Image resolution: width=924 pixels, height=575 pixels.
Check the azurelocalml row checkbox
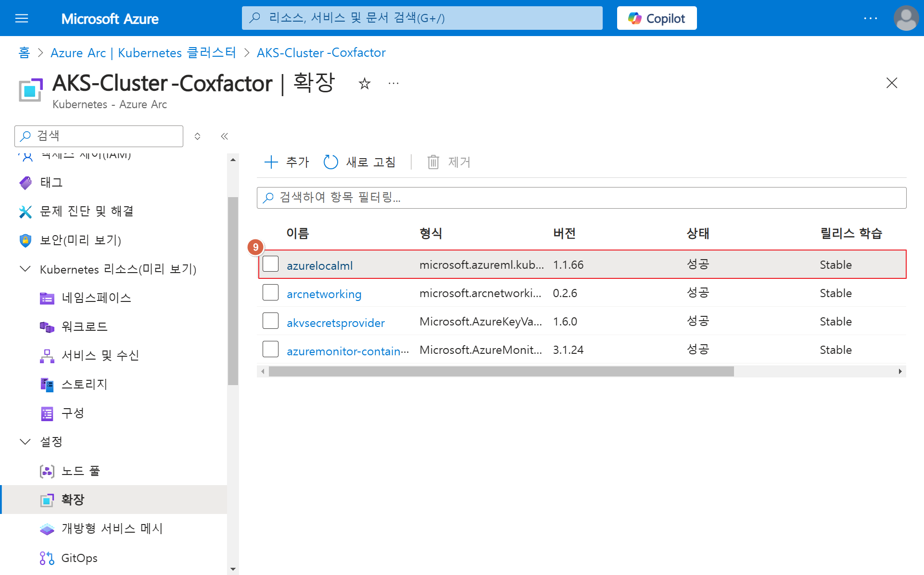click(x=270, y=264)
